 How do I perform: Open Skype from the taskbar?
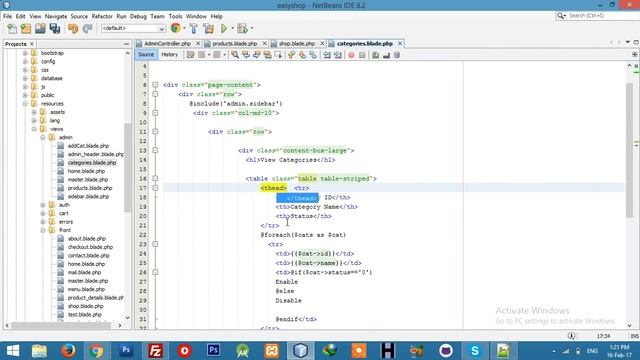click(x=474, y=351)
